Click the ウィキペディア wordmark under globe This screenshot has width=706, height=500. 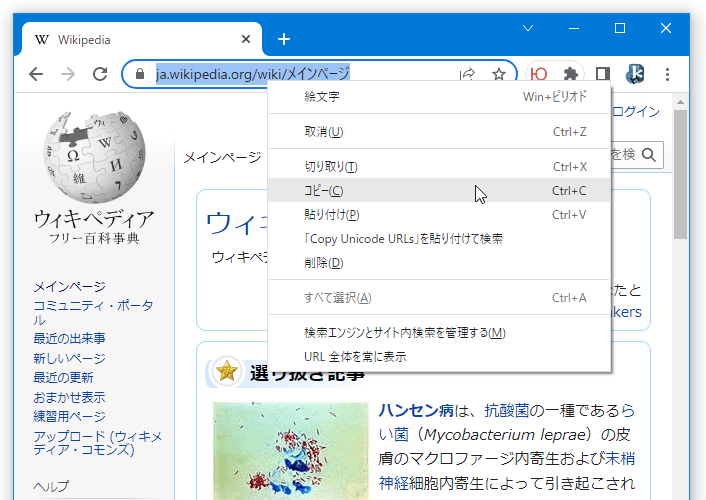tap(94, 219)
